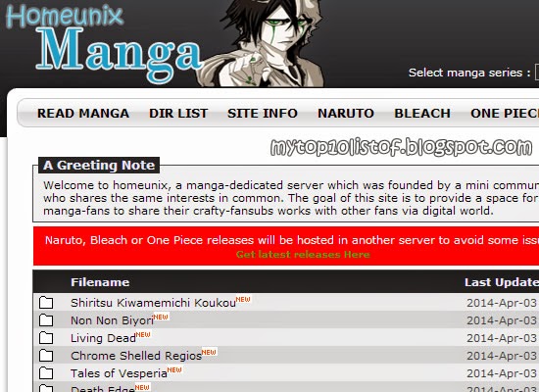The height and width of the screenshot is (392, 539).
Task: Select the Living Dead folder icon
Action: (x=46, y=338)
